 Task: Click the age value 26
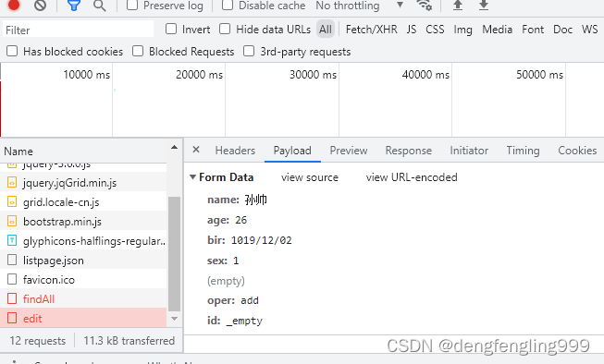(240, 220)
